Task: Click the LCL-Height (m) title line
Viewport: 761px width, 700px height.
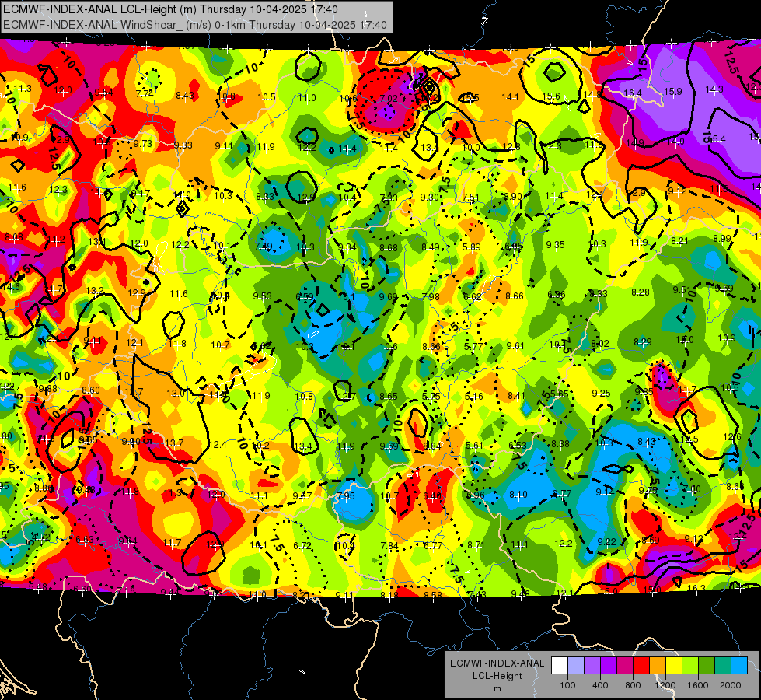Action: tap(170, 9)
